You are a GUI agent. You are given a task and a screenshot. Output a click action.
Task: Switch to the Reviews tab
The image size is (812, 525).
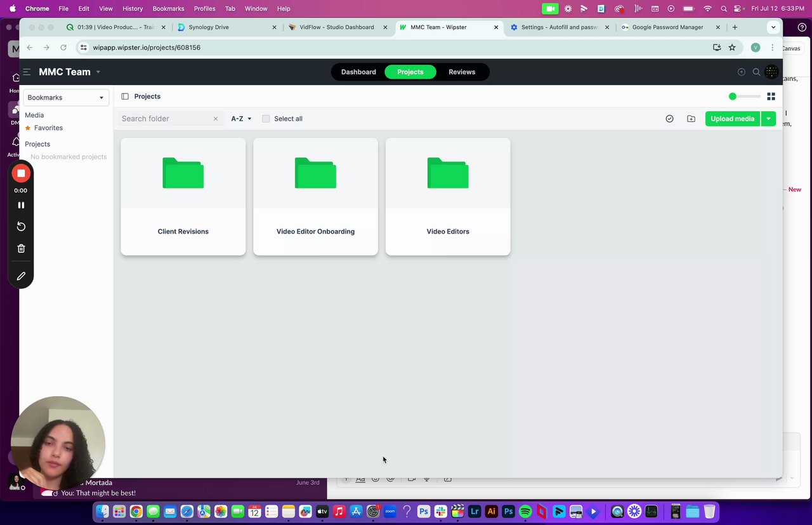tap(462, 72)
